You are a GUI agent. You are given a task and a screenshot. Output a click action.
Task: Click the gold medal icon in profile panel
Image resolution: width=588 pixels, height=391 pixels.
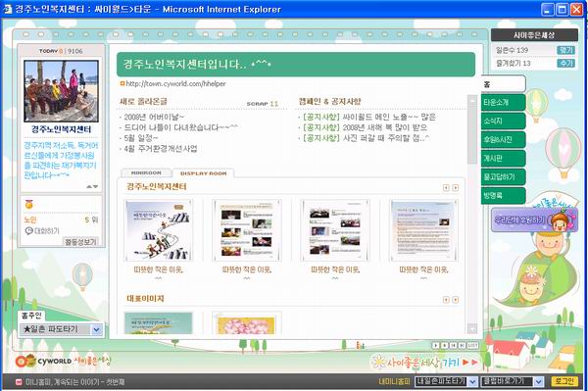point(28,204)
